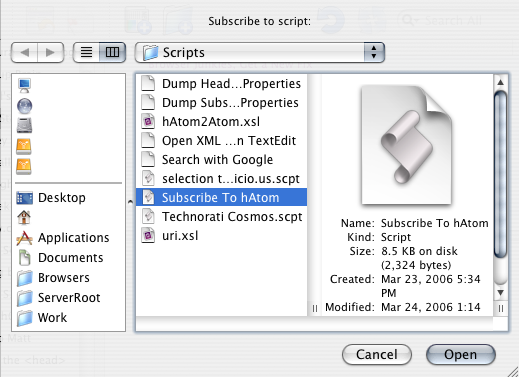519x377 pixels.
Task: Click the selection t...icio.us.scpt script icon
Action: 148,178
